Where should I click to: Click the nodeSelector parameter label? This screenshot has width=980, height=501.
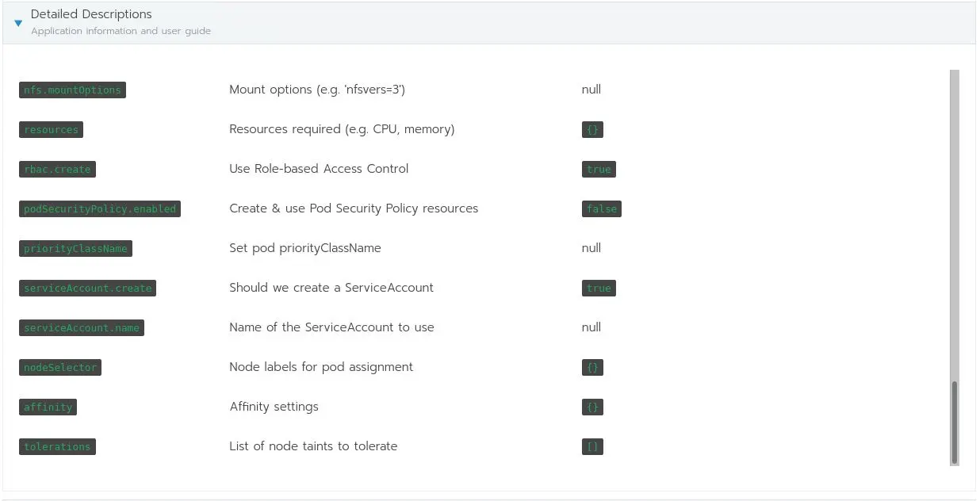click(60, 368)
